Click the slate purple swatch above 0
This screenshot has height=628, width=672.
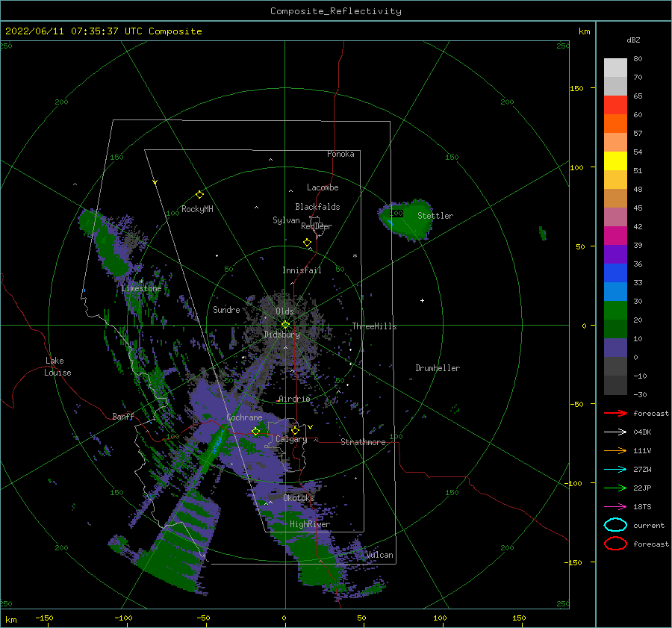(x=615, y=348)
